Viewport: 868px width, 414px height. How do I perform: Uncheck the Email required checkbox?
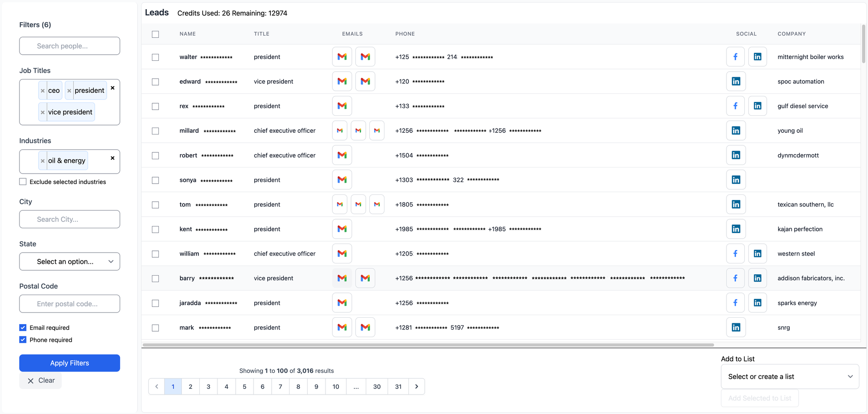(23, 328)
